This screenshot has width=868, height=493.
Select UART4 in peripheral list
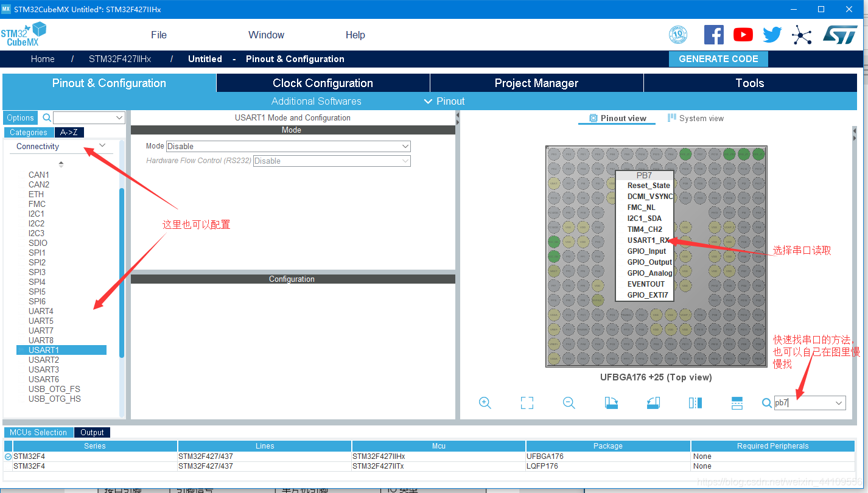41,311
